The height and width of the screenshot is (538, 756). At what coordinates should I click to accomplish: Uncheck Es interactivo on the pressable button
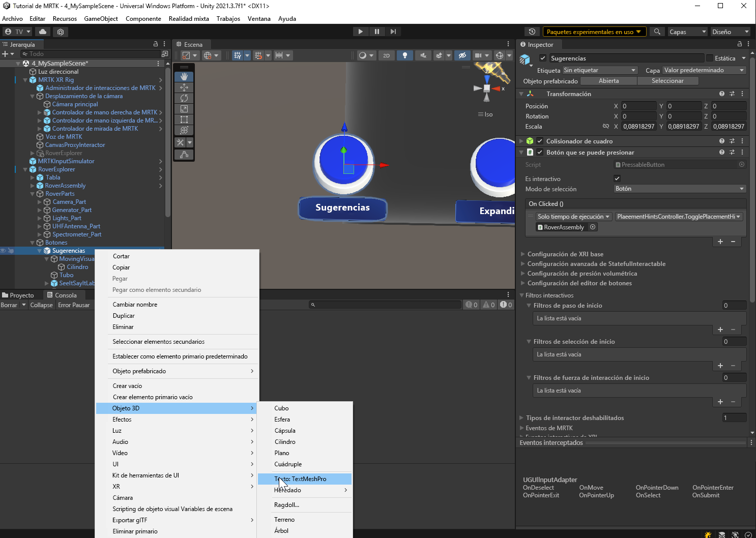point(617,178)
